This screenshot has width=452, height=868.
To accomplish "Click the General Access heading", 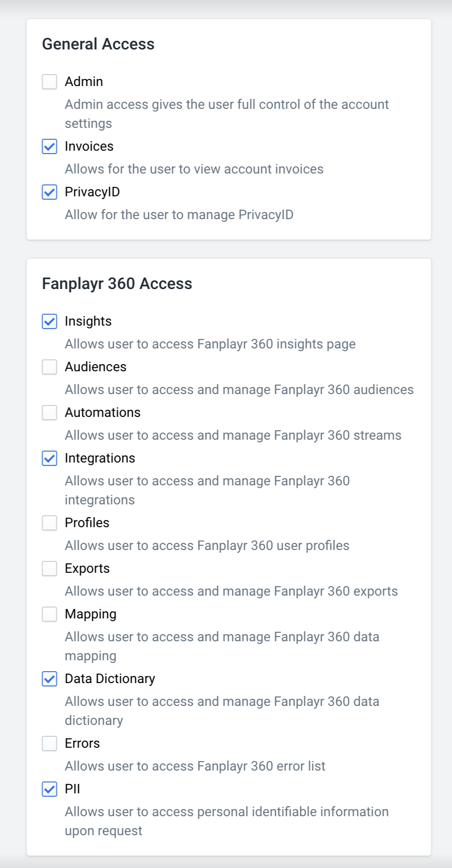I will tap(98, 44).
